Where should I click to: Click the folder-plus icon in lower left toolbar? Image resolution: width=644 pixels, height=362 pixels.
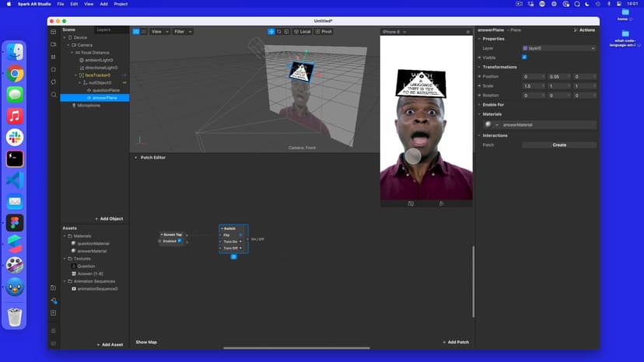click(54, 288)
